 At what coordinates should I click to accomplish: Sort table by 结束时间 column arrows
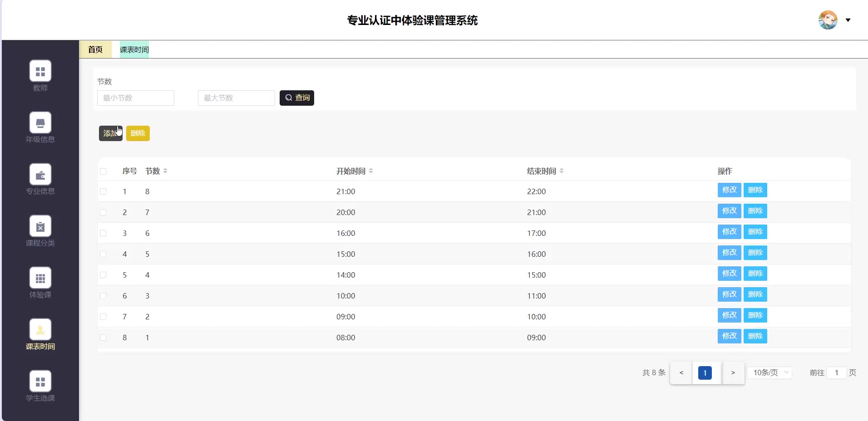pyautogui.click(x=562, y=171)
